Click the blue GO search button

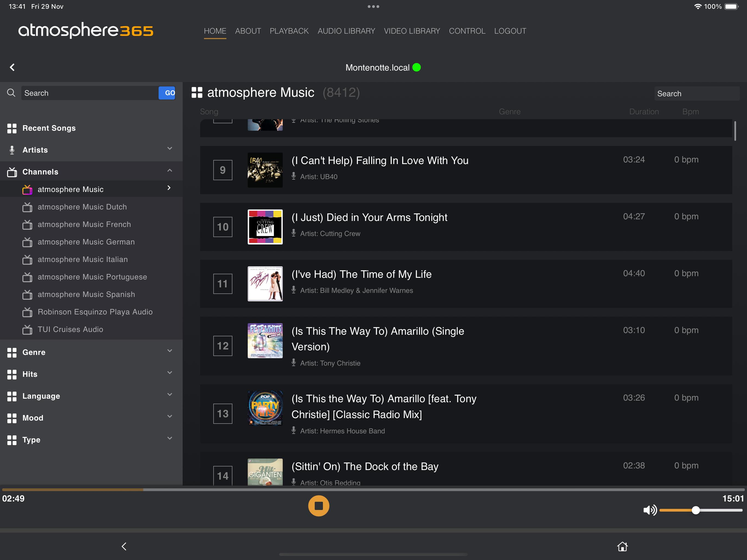point(167,93)
